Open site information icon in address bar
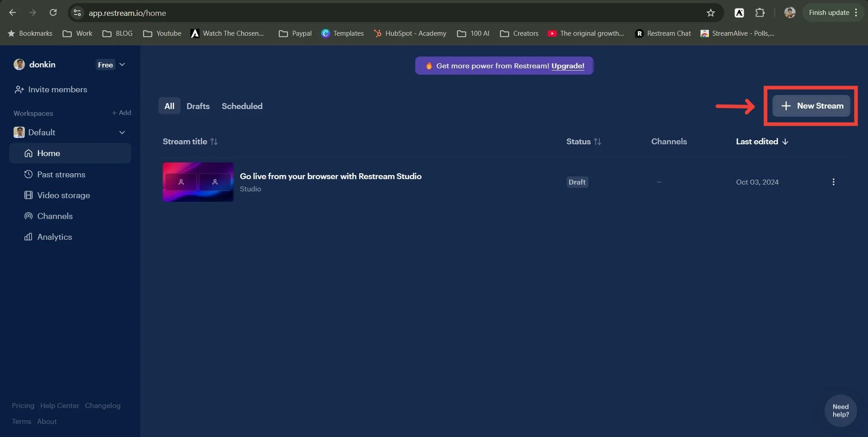Viewport: 868px width, 437px height. [77, 13]
